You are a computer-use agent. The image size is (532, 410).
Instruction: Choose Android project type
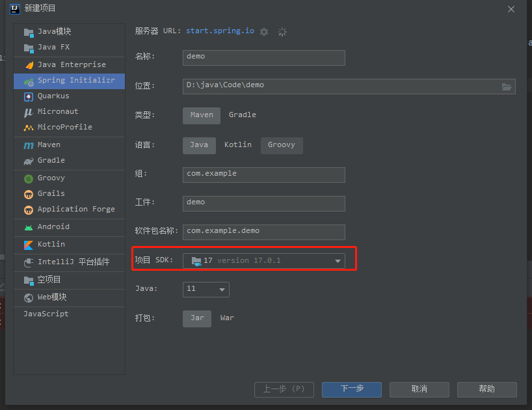pyautogui.click(x=69, y=227)
